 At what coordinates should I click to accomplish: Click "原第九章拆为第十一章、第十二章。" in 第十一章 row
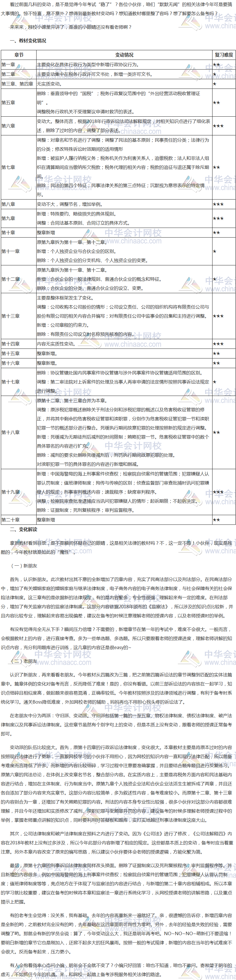click(x=72, y=242)
